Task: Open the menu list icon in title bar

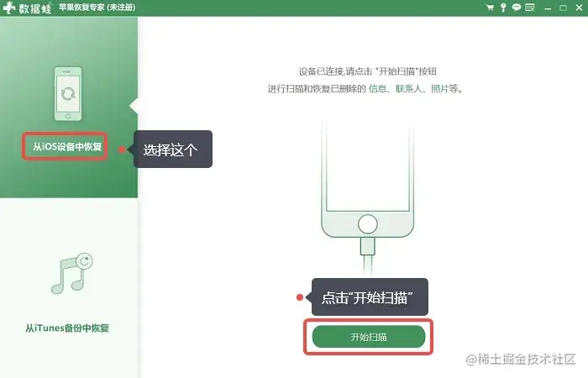Action: [530, 8]
